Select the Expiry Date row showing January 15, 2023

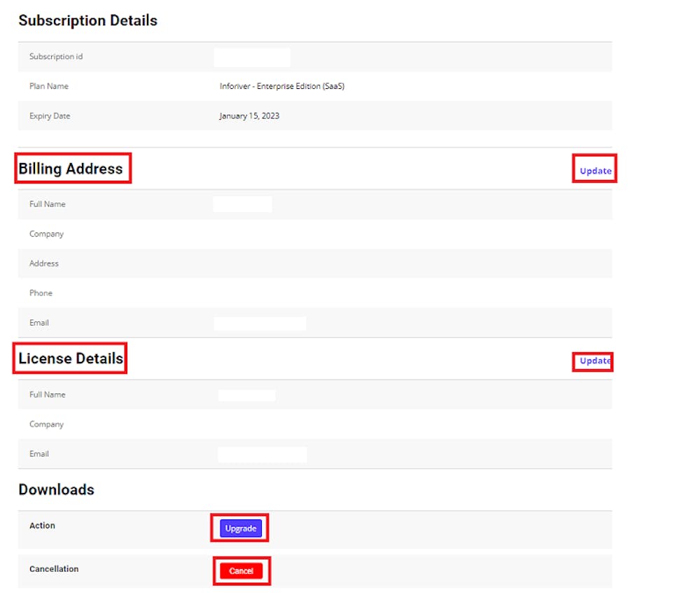point(249,116)
